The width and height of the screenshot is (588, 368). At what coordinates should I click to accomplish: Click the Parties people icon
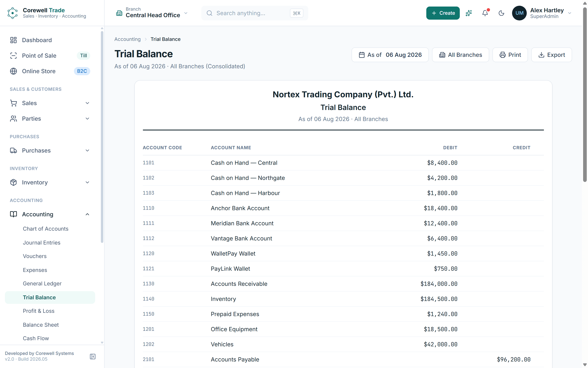pos(13,119)
